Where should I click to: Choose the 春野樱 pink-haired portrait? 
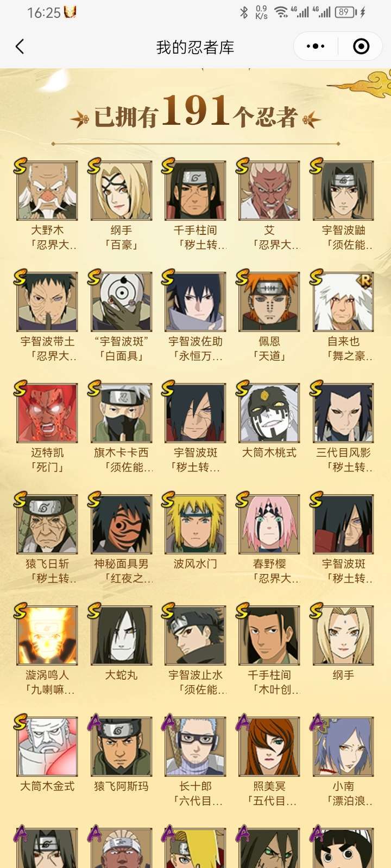(x=269, y=524)
